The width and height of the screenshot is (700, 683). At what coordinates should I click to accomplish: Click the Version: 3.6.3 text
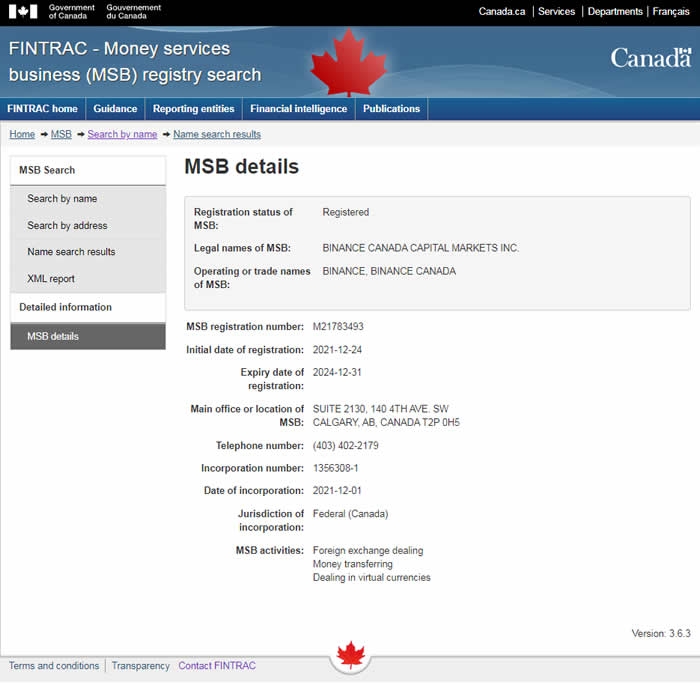click(x=661, y=633)
